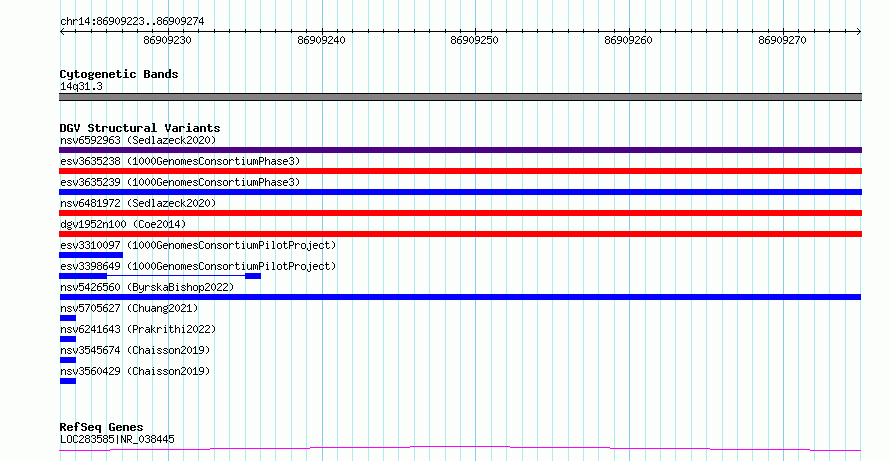Click the small blue nsv6241643 bar

pos(68,339)
